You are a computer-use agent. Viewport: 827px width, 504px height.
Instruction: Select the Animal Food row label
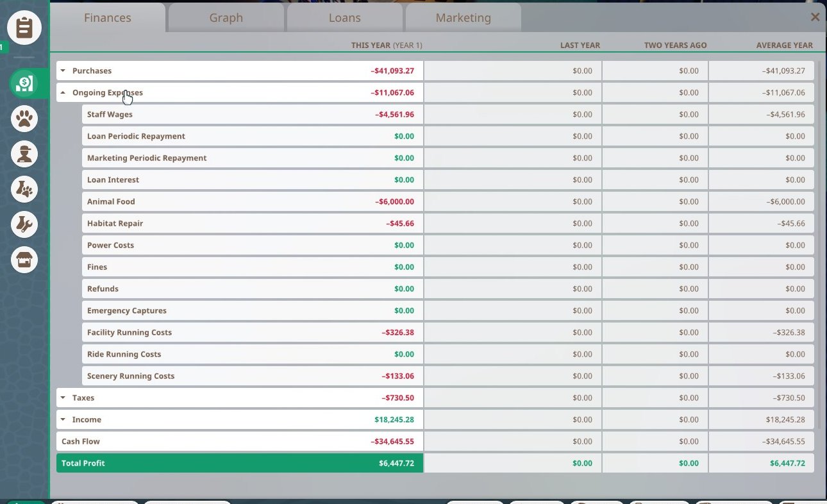[111, 201]
